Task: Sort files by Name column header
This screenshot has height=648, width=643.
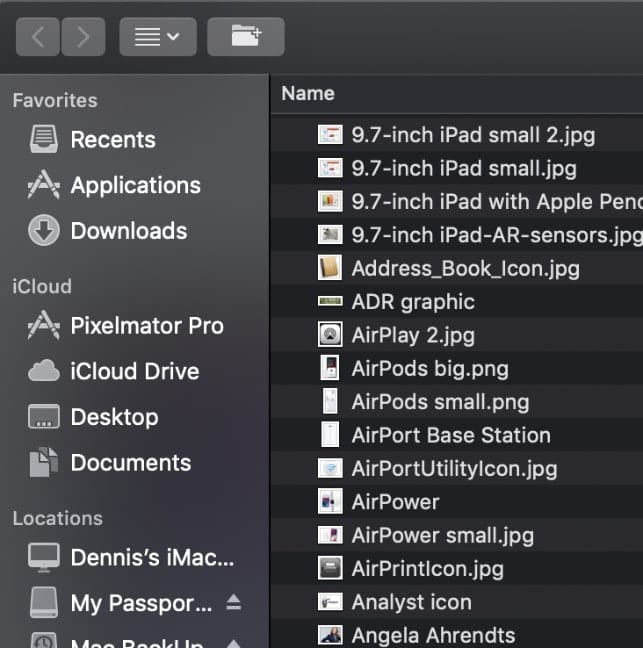Action: click(308, 93)
